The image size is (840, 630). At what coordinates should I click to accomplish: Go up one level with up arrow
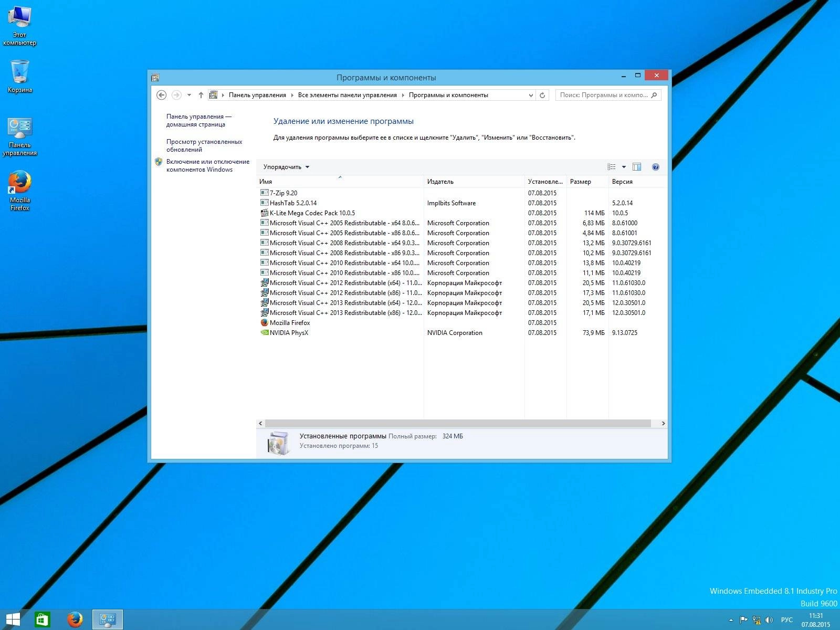click(201, 95)
